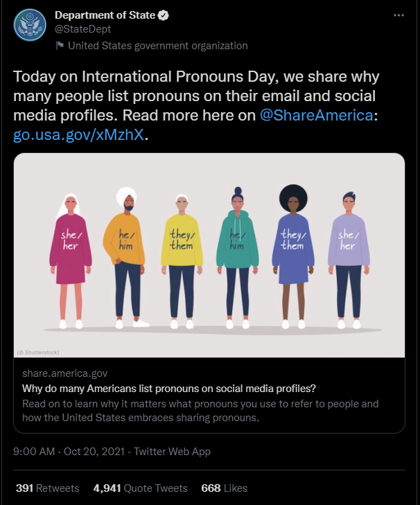Click the government organization flag icon

[60, 46]
